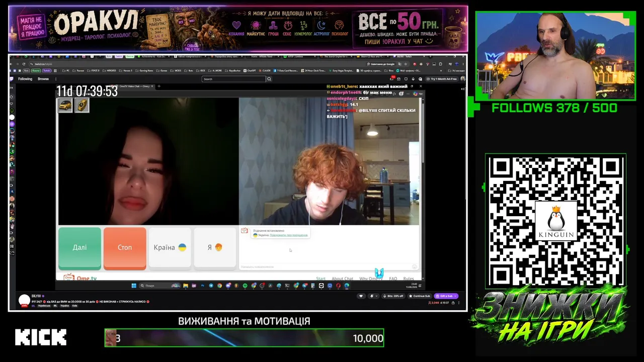Open the Bits 20% off offer
644x362 pixels.
coord(393,296)
